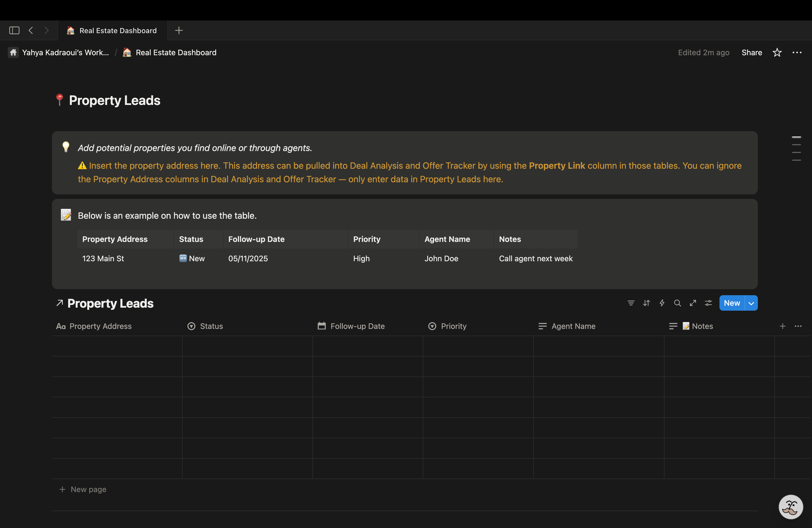This screenshot has width=812, height=528.
Task: Expand the dropdown arrow beside New
Action: point(751,303)
